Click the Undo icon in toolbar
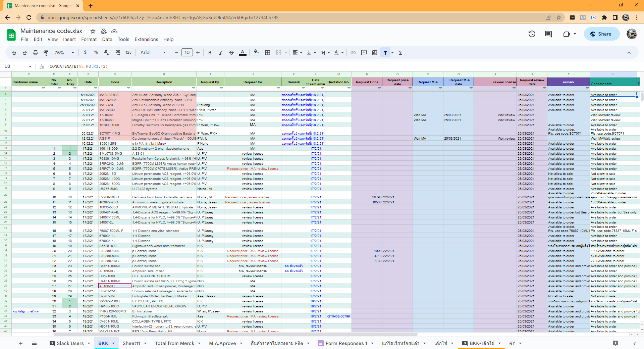Screen dimensions: 644x349 (14, 53)
